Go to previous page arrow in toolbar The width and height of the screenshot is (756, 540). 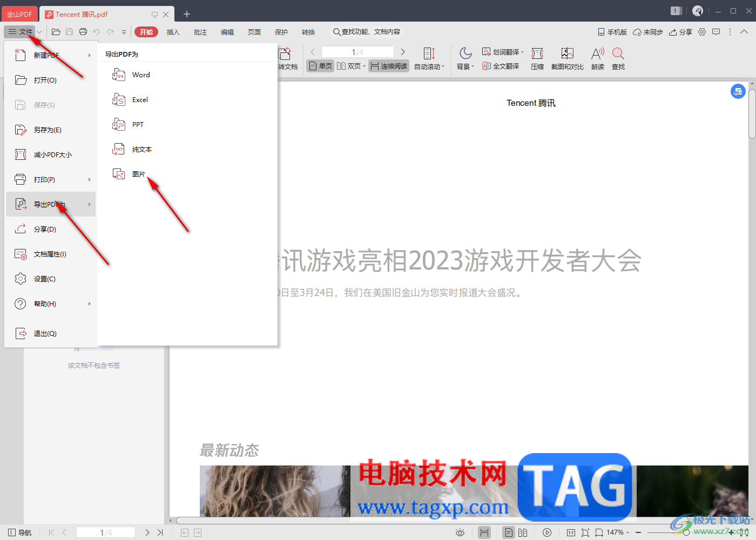tap(313, 52)
